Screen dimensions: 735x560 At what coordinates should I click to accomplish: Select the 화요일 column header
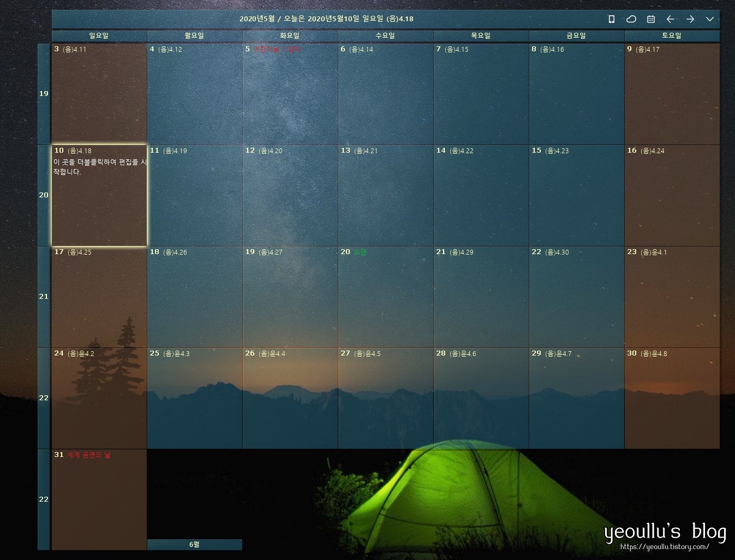click(290, 36)
